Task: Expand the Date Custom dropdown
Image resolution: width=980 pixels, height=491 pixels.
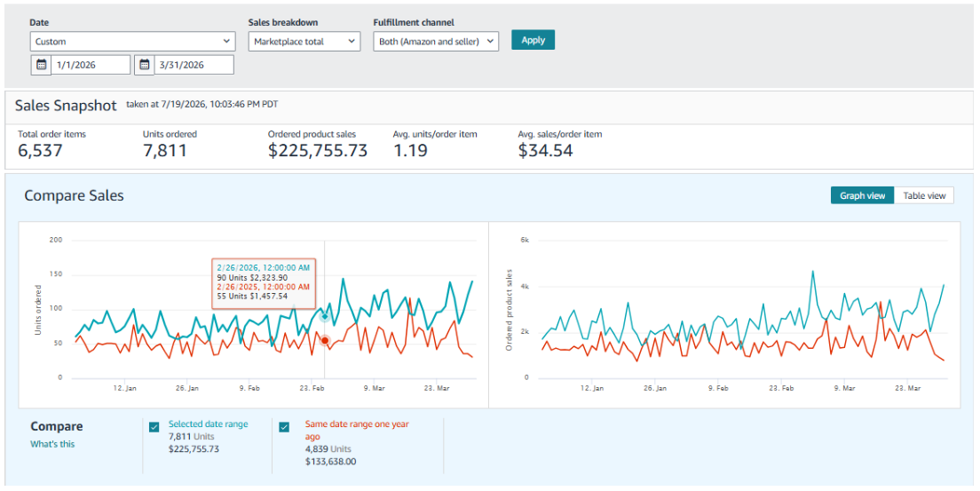Action: (x=132, y=42)
